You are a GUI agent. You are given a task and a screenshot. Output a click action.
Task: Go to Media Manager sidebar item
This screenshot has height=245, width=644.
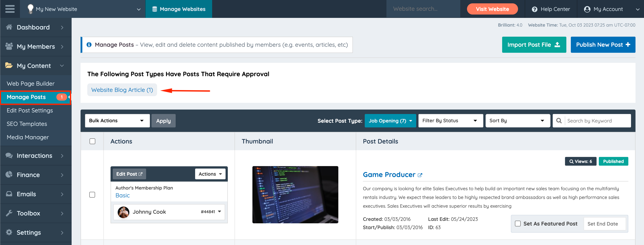[x=28, y=137]
